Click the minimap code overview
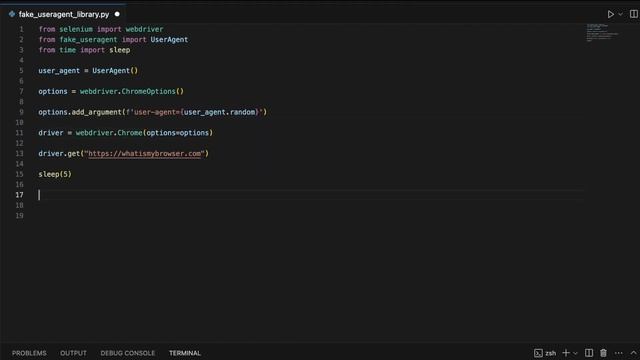This screenshot has height=360, width=640. point(602,33)
